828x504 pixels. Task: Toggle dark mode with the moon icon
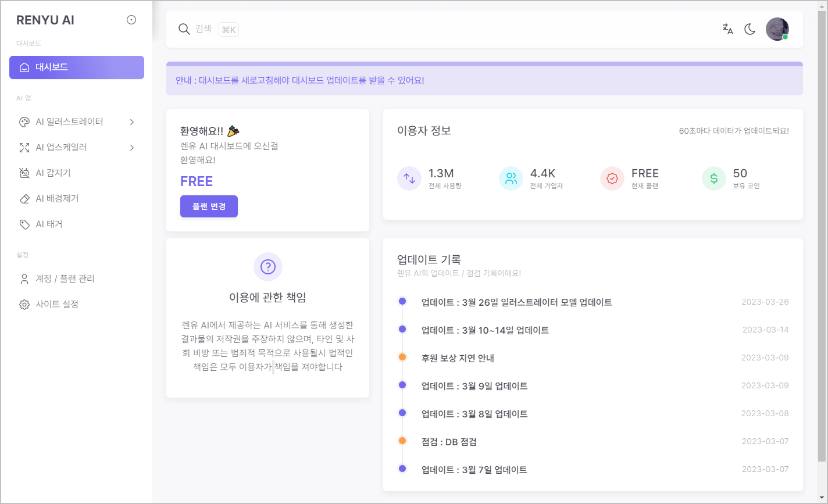click(750, 28)
